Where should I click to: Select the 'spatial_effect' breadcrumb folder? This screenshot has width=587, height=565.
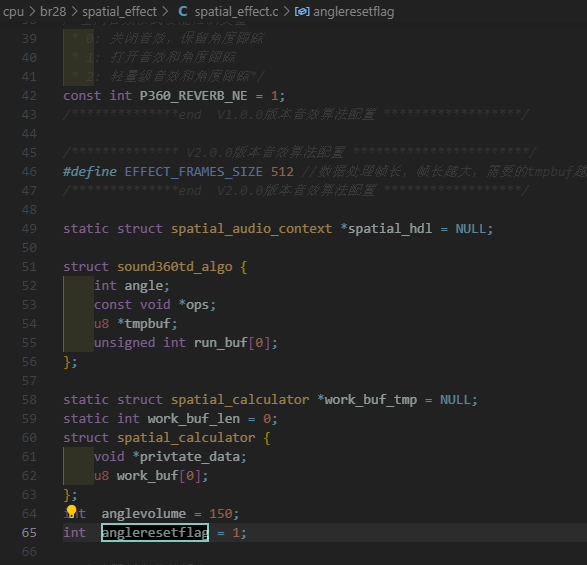[x=119, y=12]
